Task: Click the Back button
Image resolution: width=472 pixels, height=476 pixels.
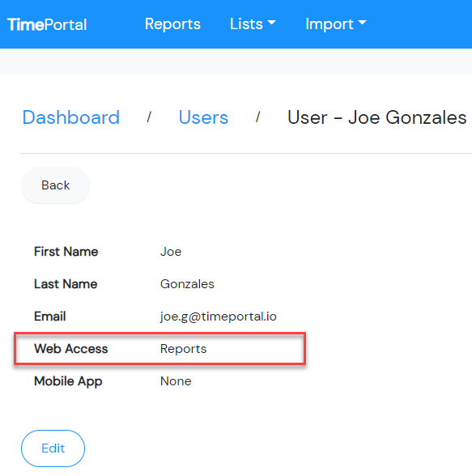Action: [55, 185]
